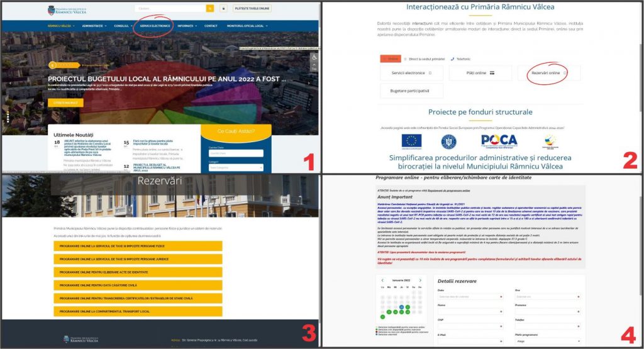Click the Primăria Râmnicu Vâlcea header logo

tap(68, 9)
